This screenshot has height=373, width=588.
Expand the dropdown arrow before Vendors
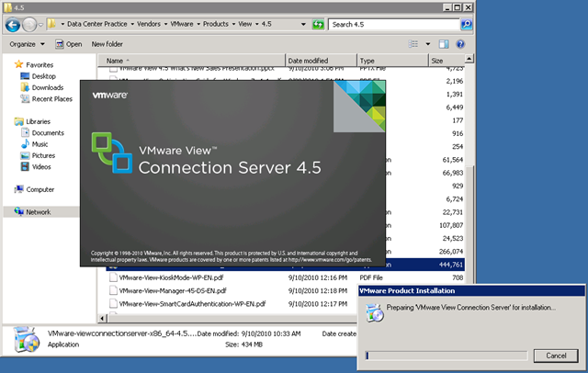[132, 25]
